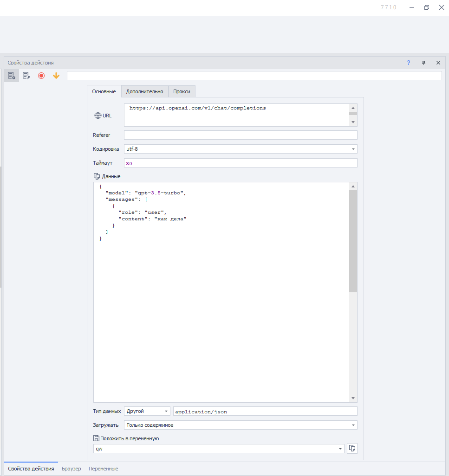Open the Прокси tab
Image resolution: width=449 pixels, height=476 pixels.
coord(182,91)
